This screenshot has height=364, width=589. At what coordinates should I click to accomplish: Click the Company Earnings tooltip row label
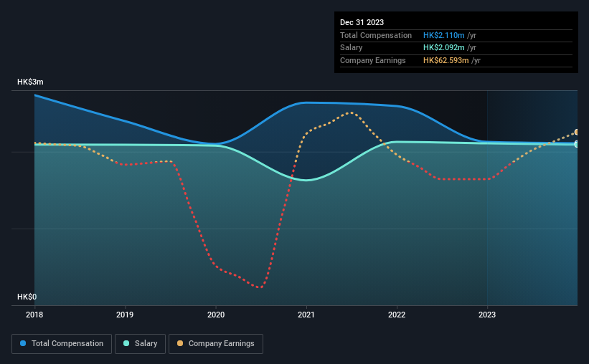(x=372, y=60)
